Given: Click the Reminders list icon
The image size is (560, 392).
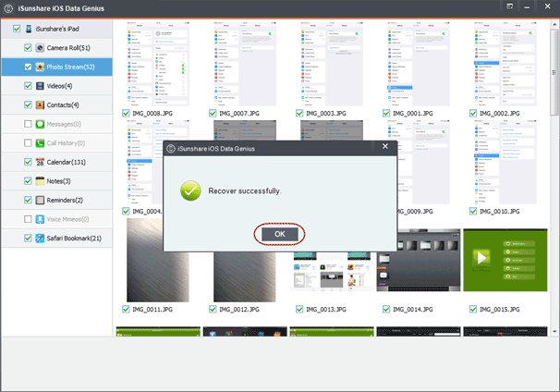Looking at the screenshot, I should (40, 200).
